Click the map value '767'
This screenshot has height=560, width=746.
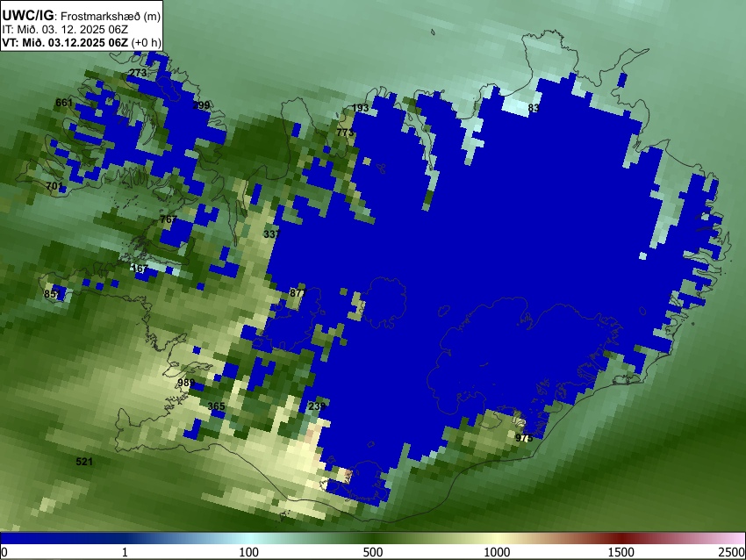click(x=169, y=219)
